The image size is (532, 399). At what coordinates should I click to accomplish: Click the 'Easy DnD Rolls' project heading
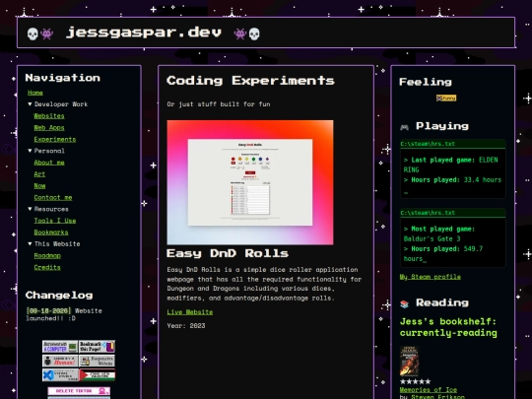(228, 253)
